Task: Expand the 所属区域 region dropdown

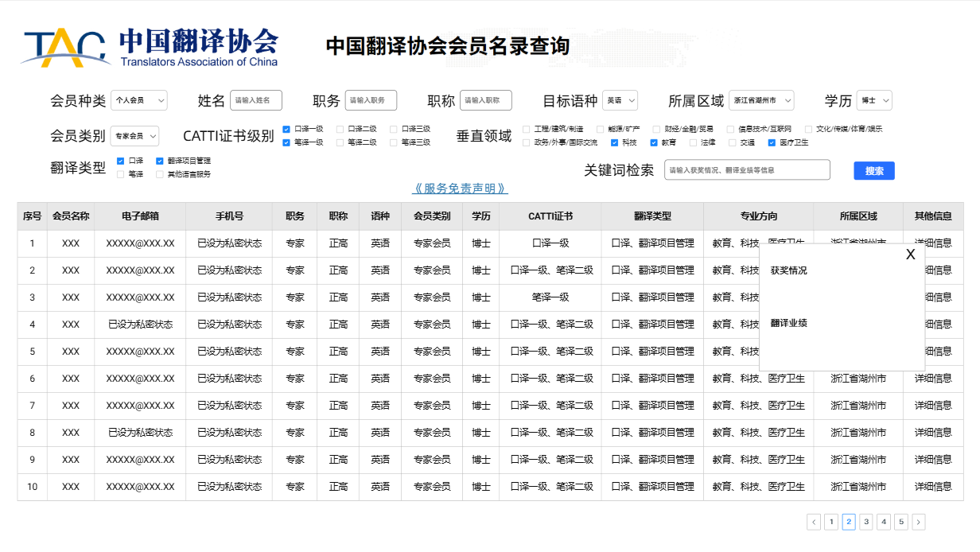Action: pyautogui.click(x=761, y=100)
